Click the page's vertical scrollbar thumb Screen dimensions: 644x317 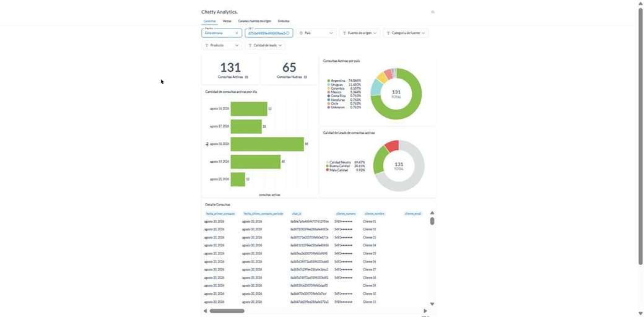[x=640, y=136]
